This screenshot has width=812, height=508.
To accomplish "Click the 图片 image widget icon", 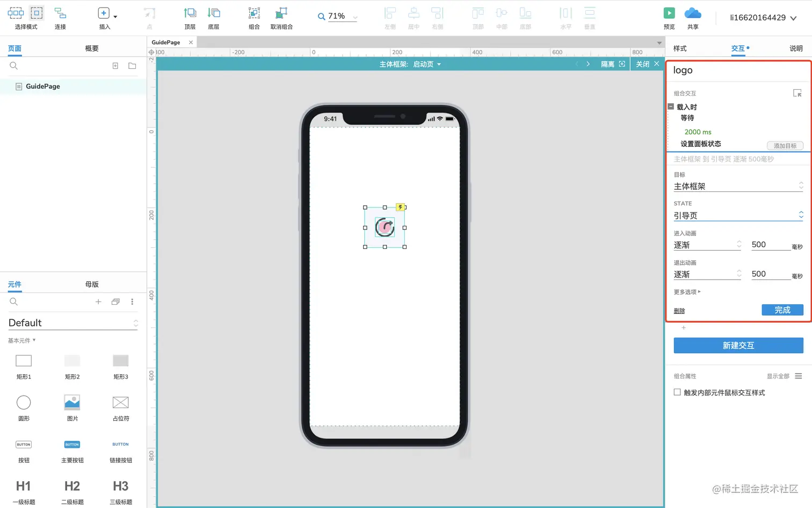I will 72,402.
